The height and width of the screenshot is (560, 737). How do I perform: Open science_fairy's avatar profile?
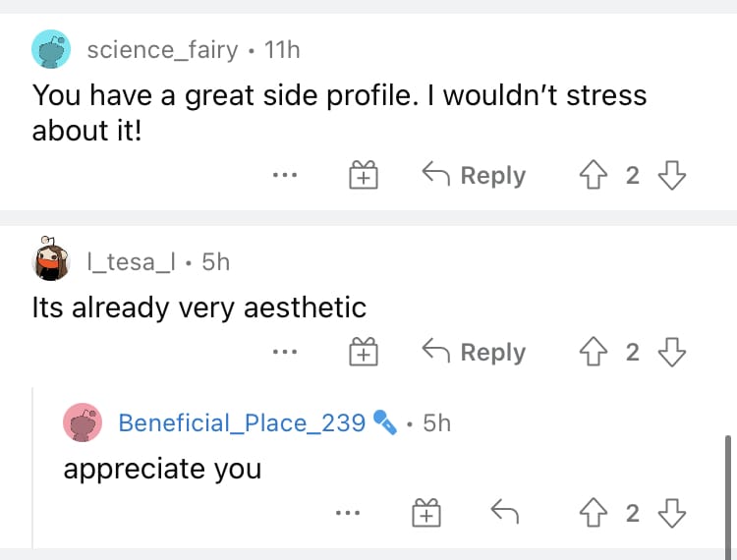point(51,49)
